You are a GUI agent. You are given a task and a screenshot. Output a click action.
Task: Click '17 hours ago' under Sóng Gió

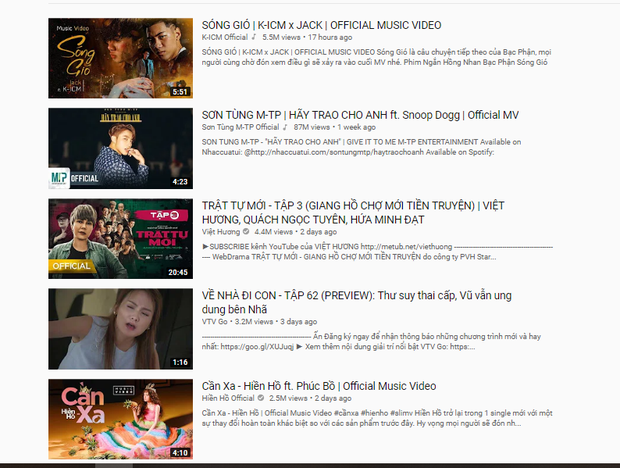click(330, 37)
